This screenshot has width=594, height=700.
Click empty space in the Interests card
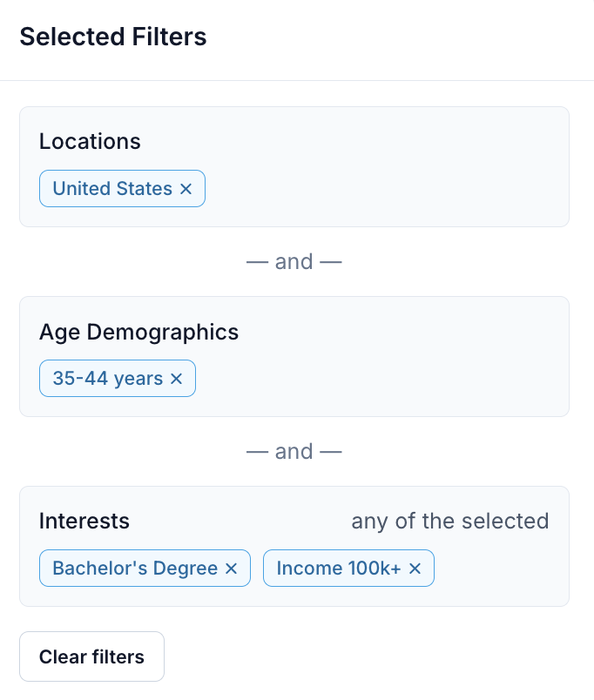coord(505,570)
